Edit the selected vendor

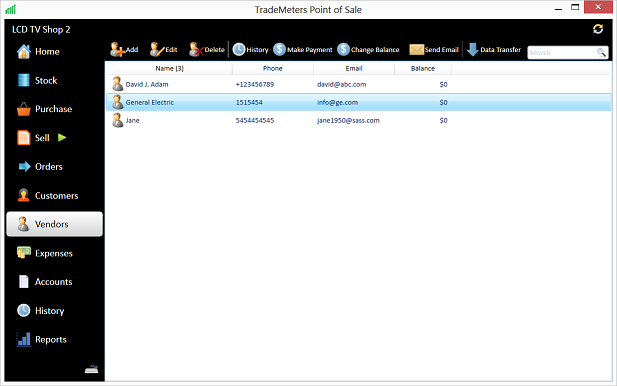[164, 50]
